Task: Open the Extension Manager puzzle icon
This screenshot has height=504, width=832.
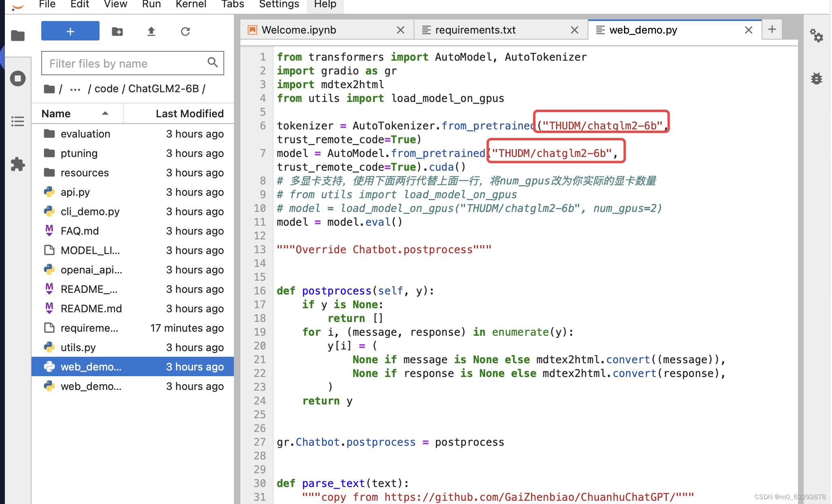Action: pyautogui.click(x=18, y=164)
